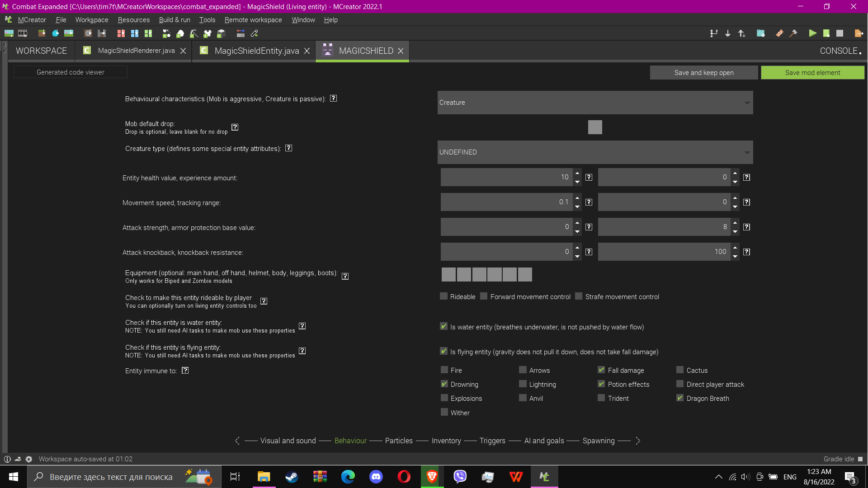Export the mod using the orange export icon
This screenshot has width=868, height=488.
tap(859, 33)
